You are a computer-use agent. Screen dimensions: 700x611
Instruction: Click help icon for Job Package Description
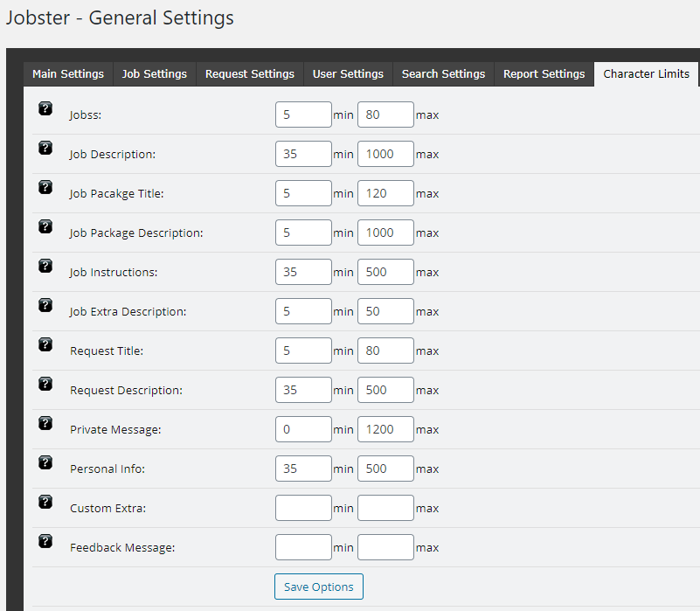[45, 226]
